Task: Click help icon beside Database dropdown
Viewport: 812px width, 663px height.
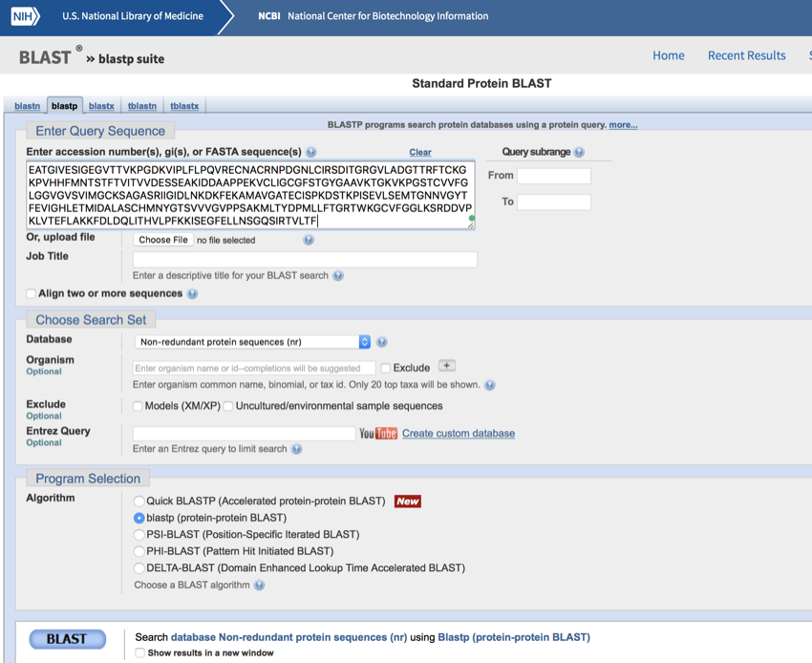Action: coord(382,342)
